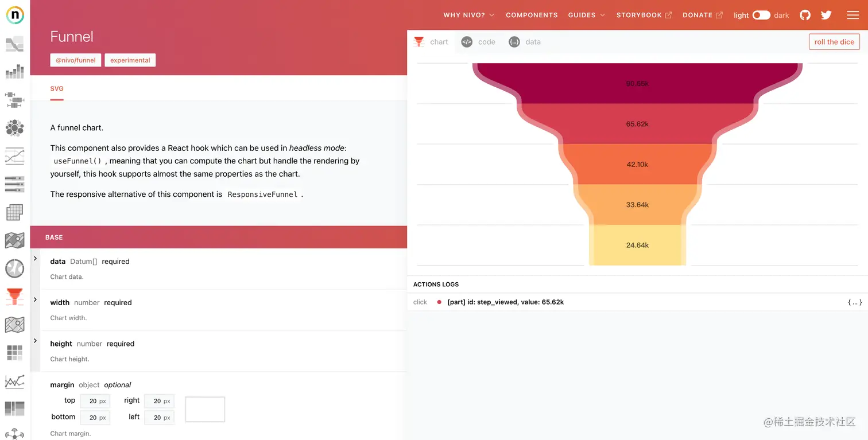Click the 'Chart data.' description
Viewport: 868px width, 440px height.
tap(67, 277)
